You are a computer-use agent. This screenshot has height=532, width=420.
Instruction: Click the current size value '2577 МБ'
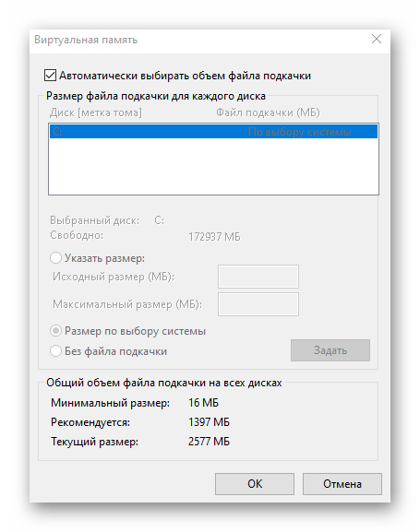pos(209,442)
